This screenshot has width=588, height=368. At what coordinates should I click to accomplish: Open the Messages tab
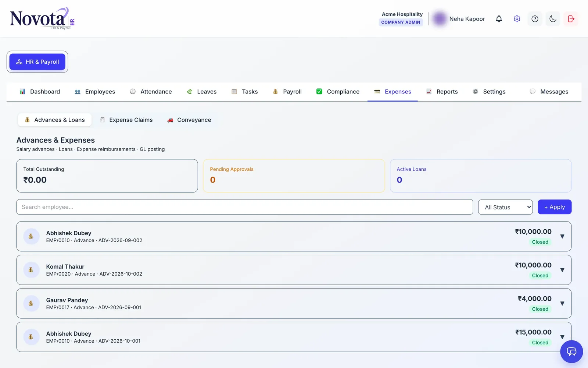click(549, 92)
